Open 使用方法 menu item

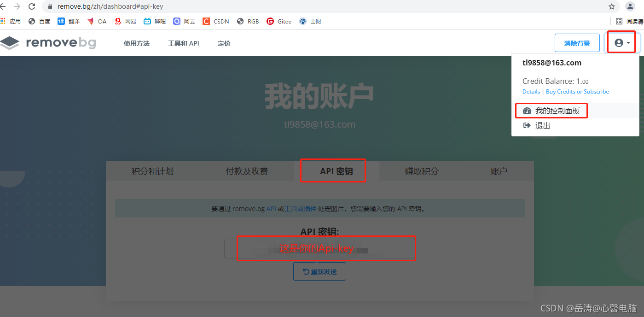click(136, 43)
